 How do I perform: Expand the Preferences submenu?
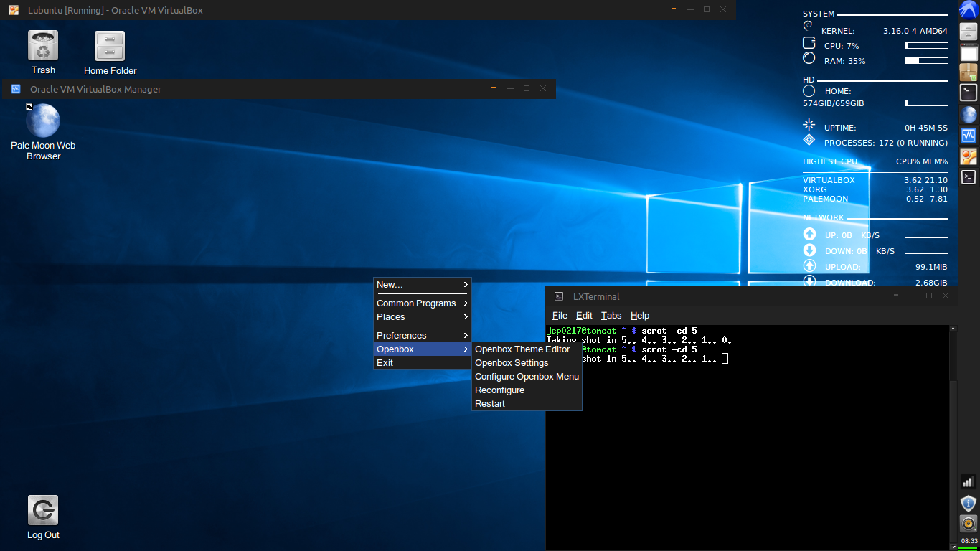(422, 336)
